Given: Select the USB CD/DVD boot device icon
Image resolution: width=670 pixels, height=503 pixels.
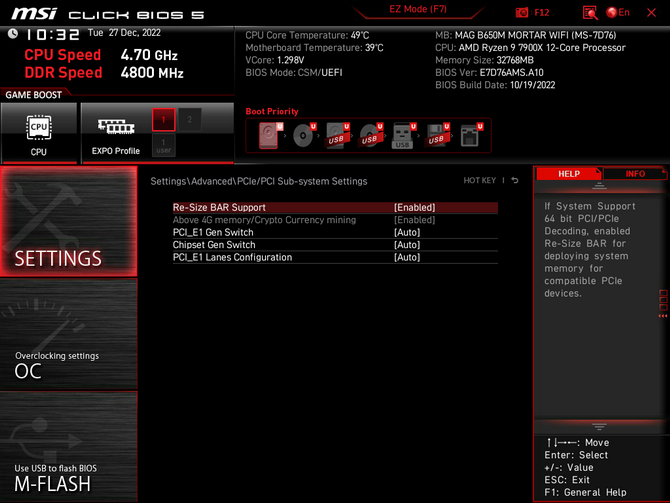Looking at the screenshot, I should [x=370, y=135].
